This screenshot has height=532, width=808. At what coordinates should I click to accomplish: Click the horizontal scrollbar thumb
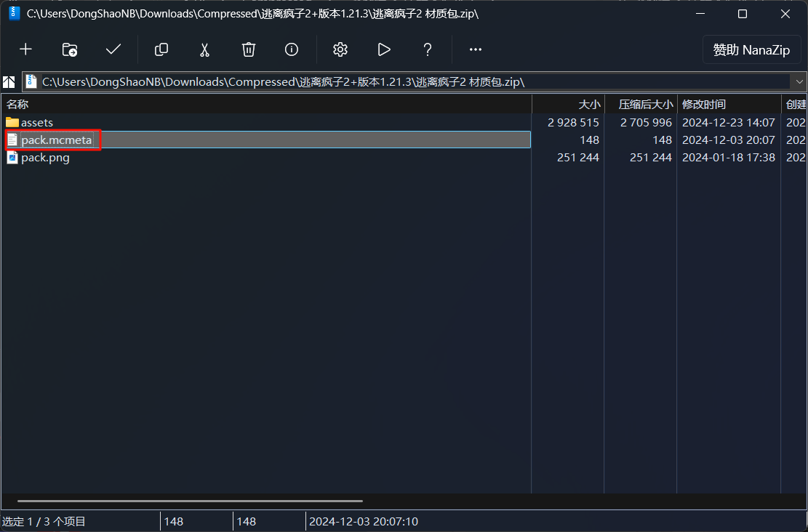tap(189, 501)
